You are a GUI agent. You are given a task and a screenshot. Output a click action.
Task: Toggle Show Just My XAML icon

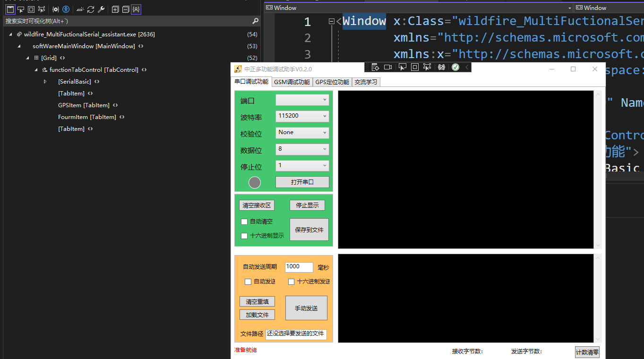pyautogui.click(x=136, y=9)
